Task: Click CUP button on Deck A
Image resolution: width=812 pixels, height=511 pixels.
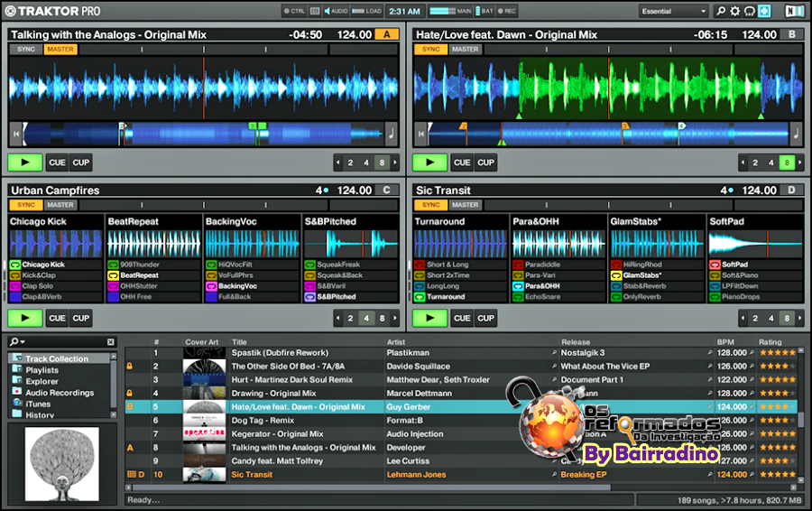Action: tap(81, 163)
